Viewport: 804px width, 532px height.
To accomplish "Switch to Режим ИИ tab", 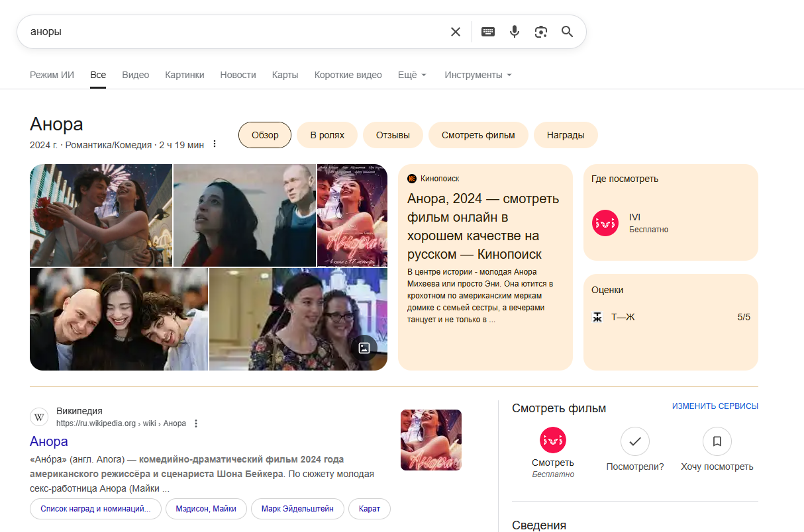I will click(52, 75).
